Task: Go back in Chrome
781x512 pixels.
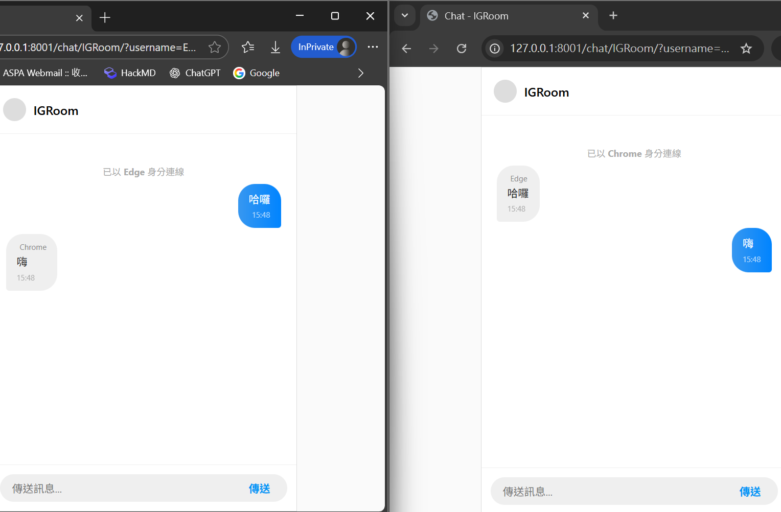Action: tap(406, 48)
